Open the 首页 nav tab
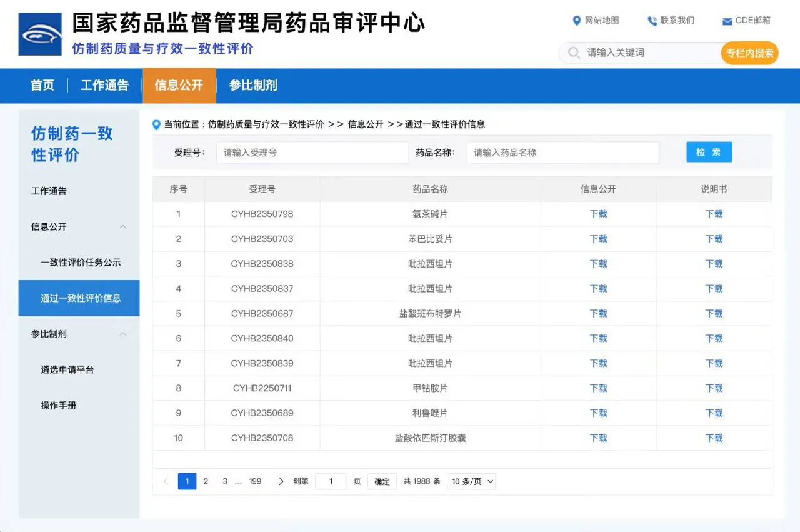This screenshot has height=532, width=800. [x=42, y=86]
